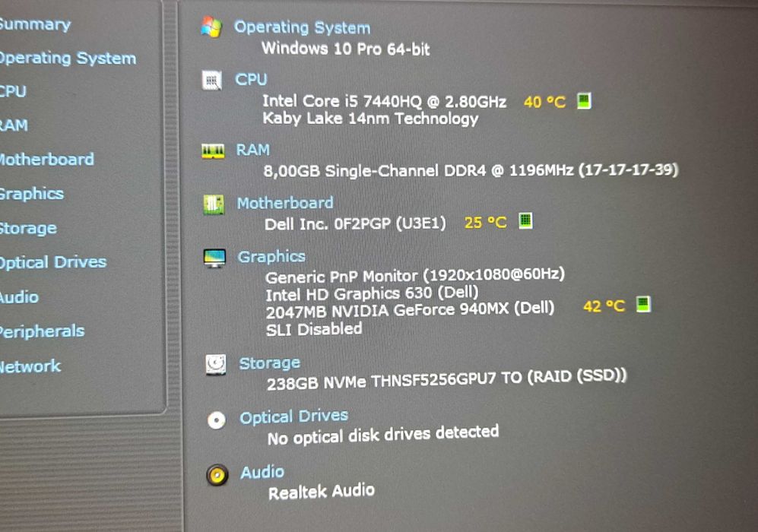758x532 pixels.
Task: Select Optical Drives in the sidebar
Action: click(53, 262)
